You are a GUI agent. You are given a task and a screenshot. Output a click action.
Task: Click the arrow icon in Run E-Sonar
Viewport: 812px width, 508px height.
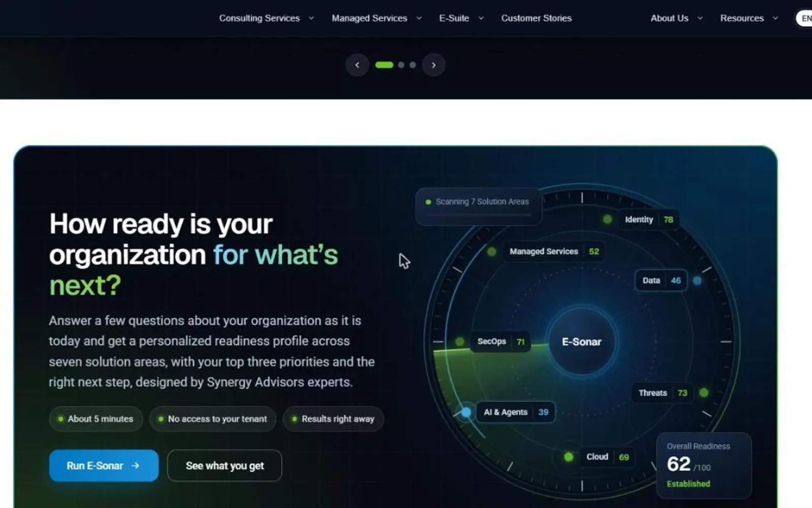135,465
